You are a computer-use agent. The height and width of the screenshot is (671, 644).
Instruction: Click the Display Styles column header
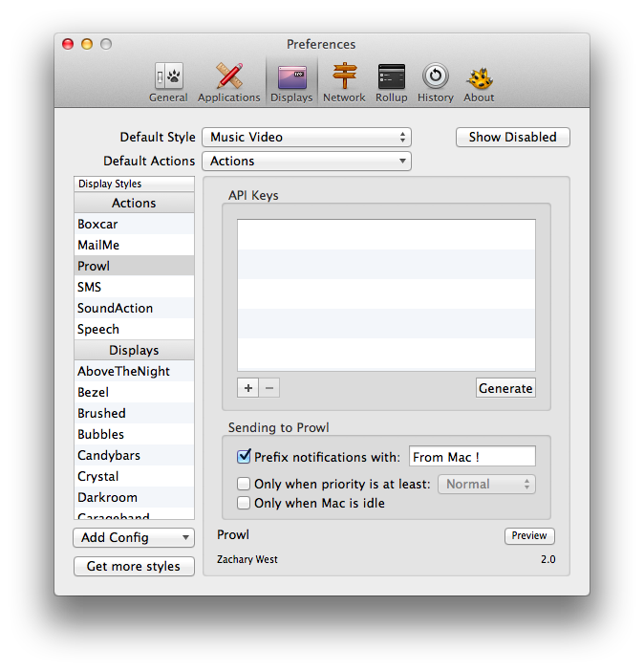coord(134,184)
